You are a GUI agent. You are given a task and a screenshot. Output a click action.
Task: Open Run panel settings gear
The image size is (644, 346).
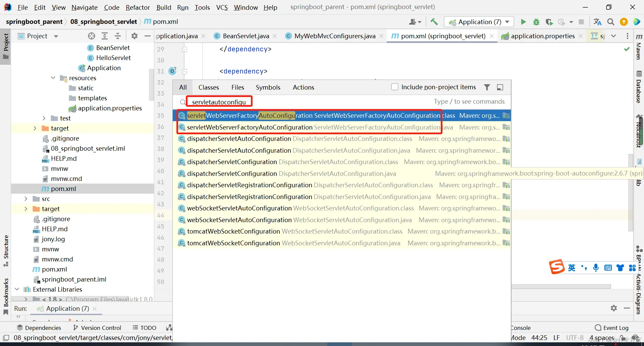(614, 308)
